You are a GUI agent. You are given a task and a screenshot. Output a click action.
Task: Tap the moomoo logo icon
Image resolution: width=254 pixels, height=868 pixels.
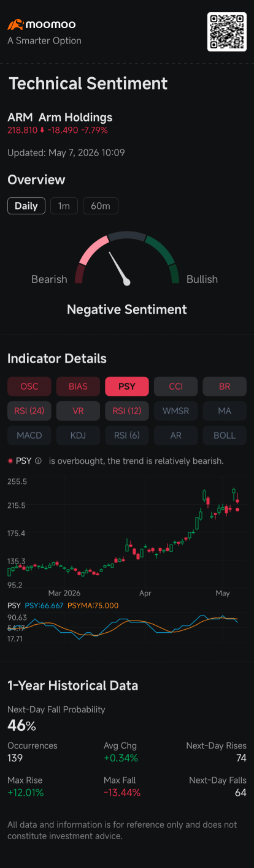pyautogui.click(x=15, y=25)
